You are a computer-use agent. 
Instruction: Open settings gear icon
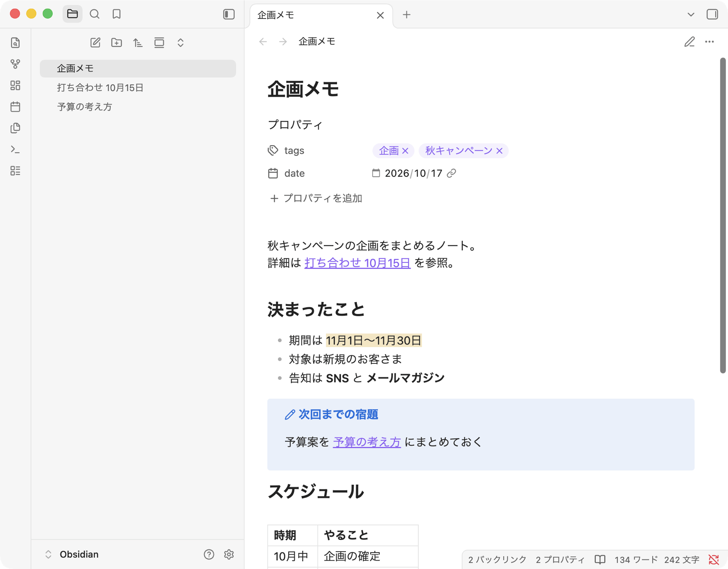pos(229,554)
